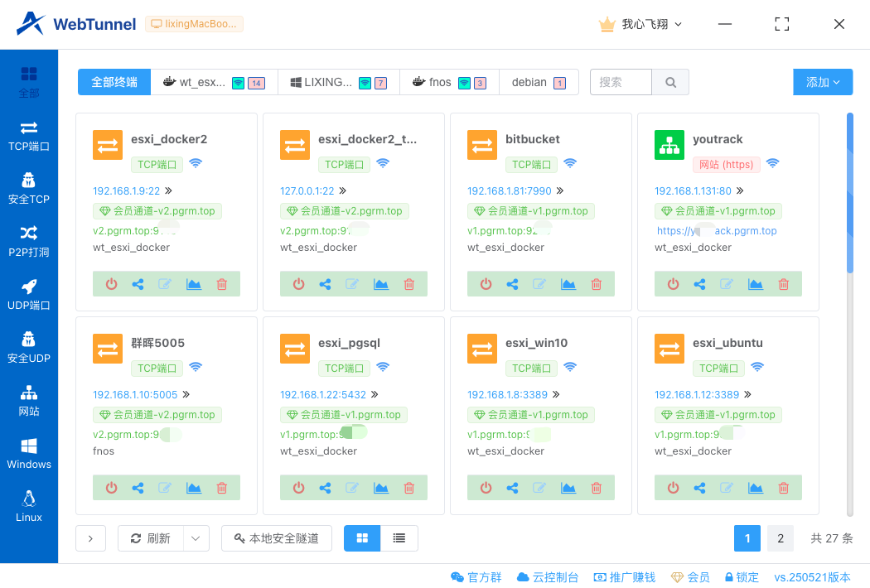Select the fnos terminal tab
The width and height of the screenshot is (870, 588).
coord(449,82)
